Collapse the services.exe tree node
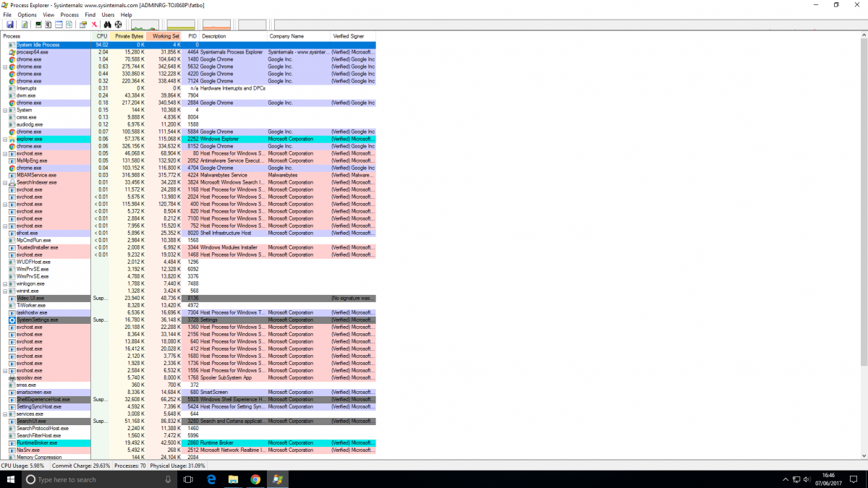The width and height of the screenshot is (868, 488). click(5, 414)
